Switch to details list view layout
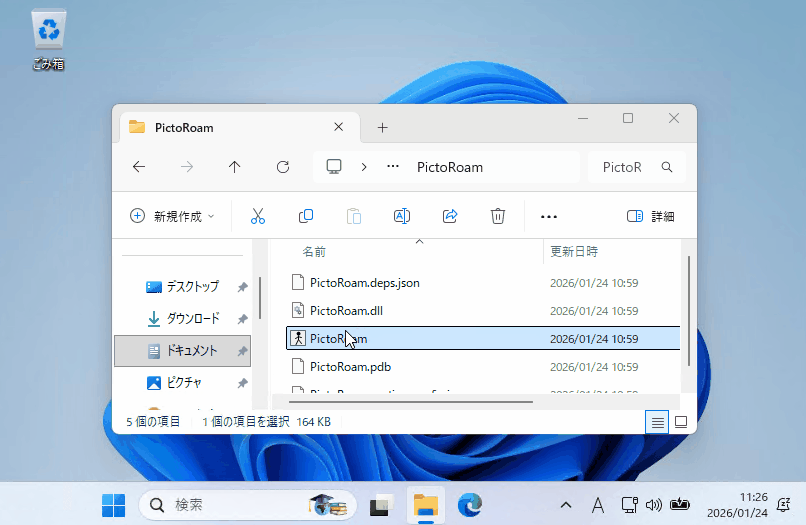Image resolution: width=806 pixels, height=525 pixels. pyautogui.click(x=658, y=422)
